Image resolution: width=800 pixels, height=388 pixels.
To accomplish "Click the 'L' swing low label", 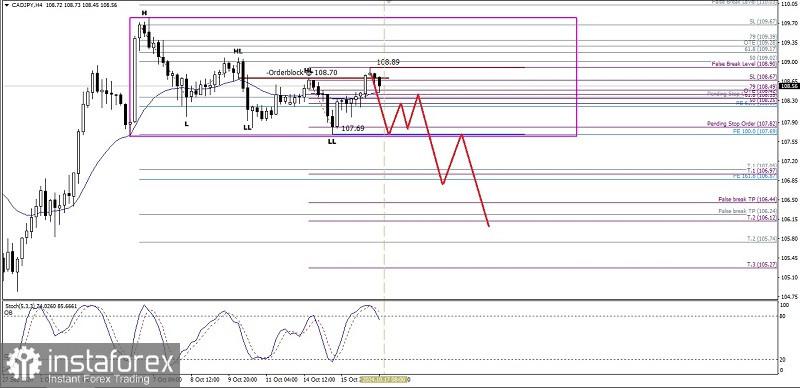I will pos(186,124).
